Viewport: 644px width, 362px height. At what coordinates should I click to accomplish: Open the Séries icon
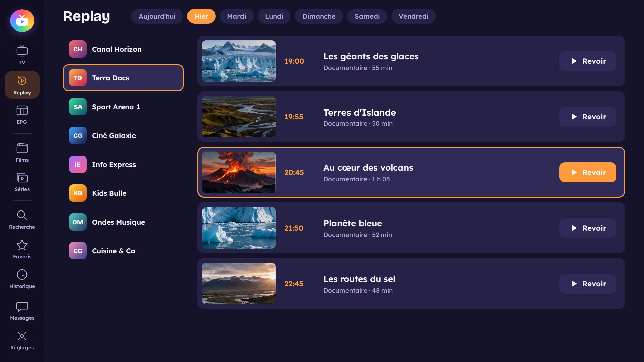coord(22,178)
